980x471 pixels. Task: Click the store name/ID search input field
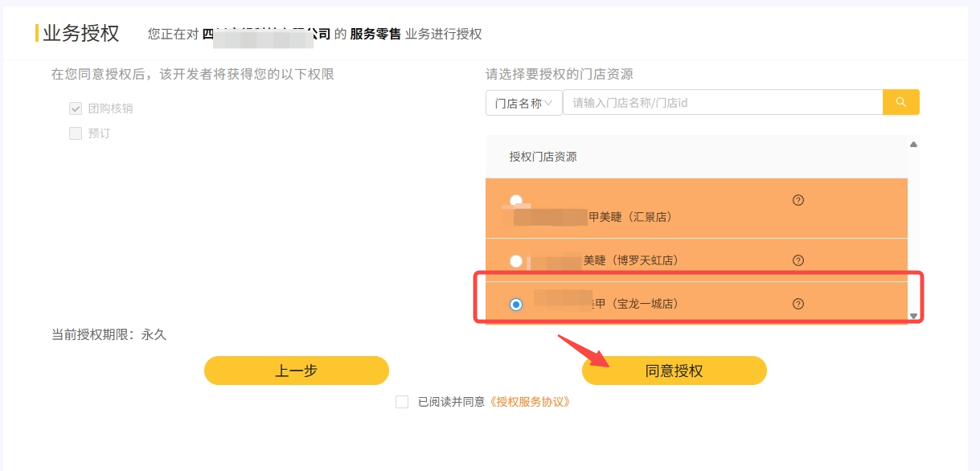click(722, 103)
